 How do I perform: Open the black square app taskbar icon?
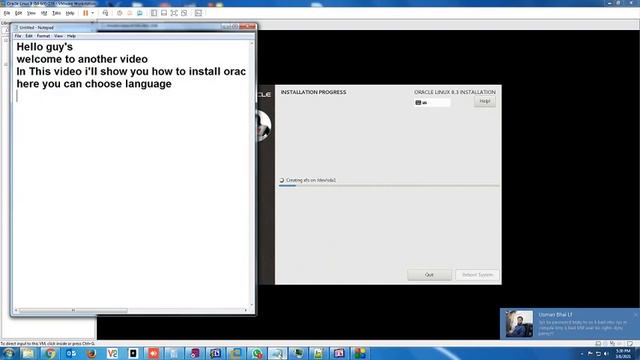click(133, 353)
